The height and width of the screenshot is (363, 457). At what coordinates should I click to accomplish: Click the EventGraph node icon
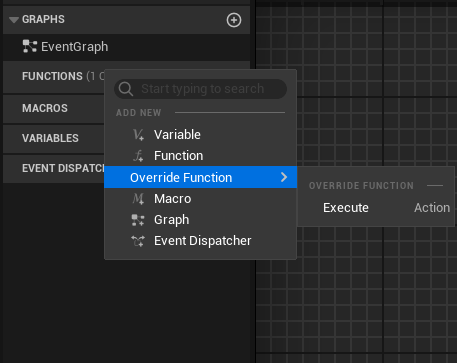[x=30, y=47]
